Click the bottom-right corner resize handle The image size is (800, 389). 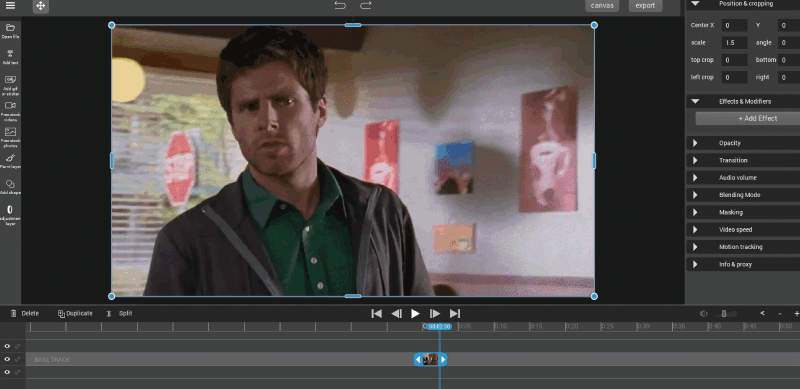[594, 296]
